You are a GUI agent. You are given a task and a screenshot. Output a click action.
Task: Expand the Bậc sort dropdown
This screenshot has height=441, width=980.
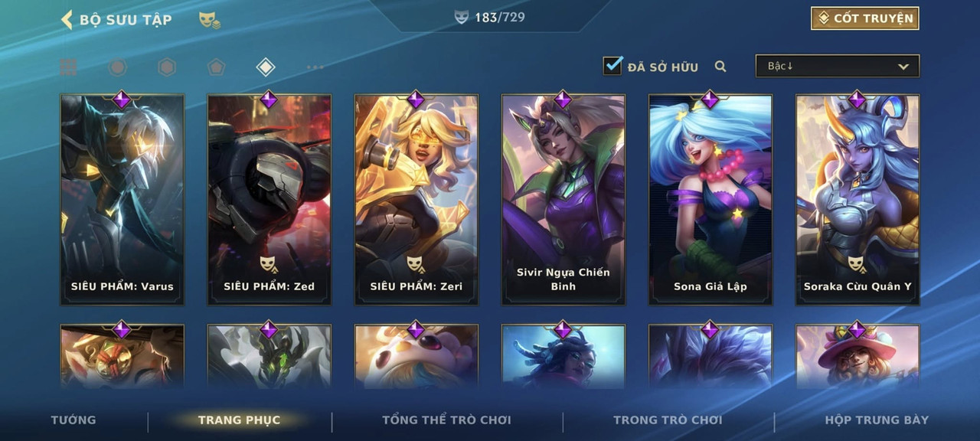click(x=838, y=66)
